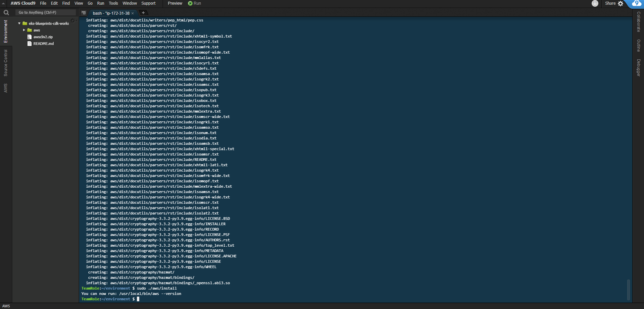Expand the aws folder
Viewport: 644px width, 309px height.
[24, 30]
